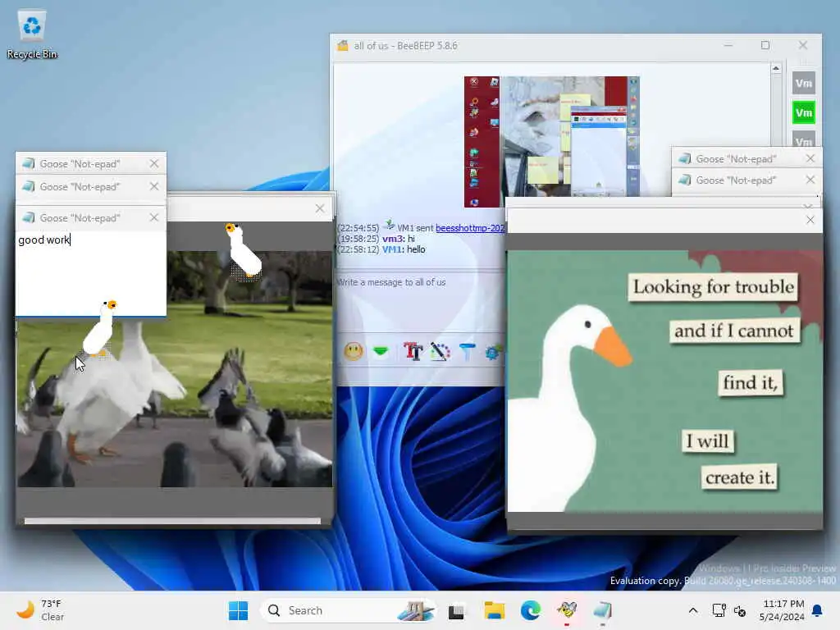Open Task View from the taskbar
The width and height of the screenshot is (840, 630).
[456, 610]
